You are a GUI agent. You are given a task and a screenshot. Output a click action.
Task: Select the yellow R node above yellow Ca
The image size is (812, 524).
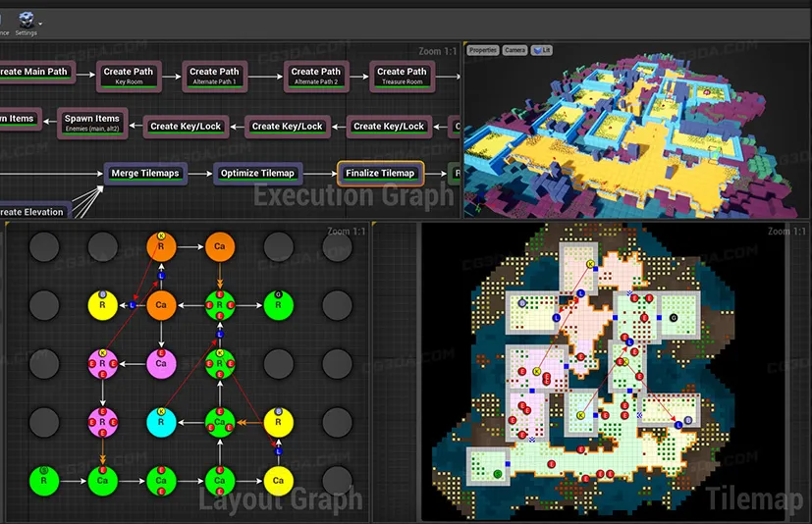278,422
